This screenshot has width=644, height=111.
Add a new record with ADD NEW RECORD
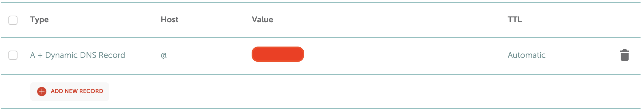click(x=70, y=91)
